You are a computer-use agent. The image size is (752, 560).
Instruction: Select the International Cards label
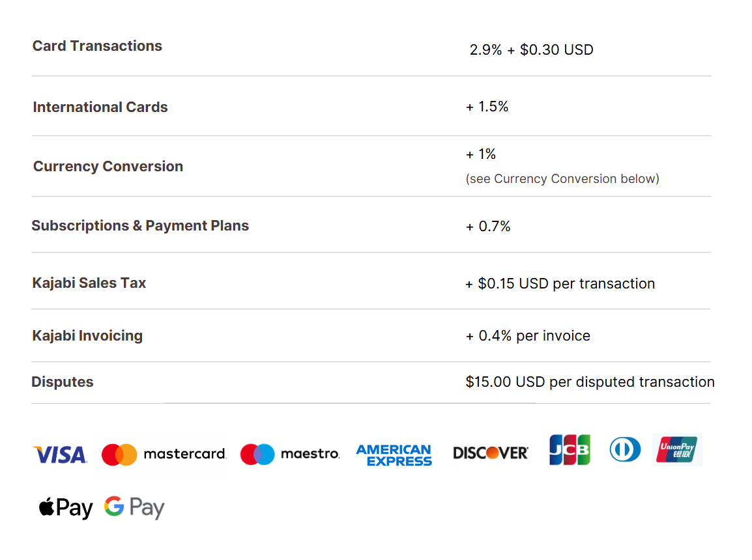tap(100, 107)
